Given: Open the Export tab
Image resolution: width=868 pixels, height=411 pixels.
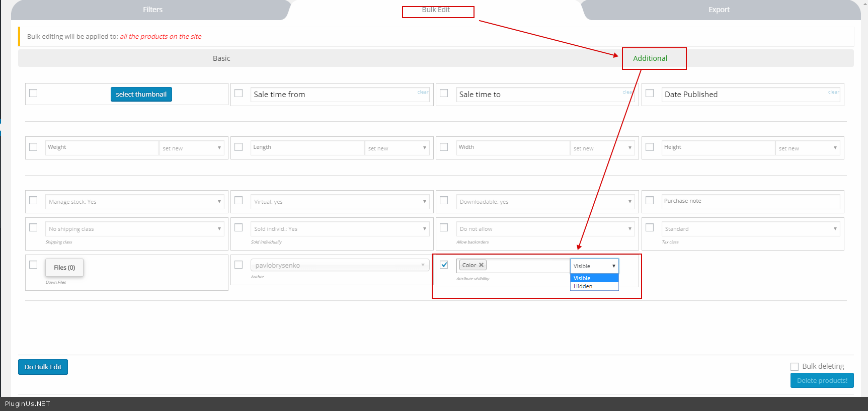Looking at the screenshot, I should tap(719, 10).
